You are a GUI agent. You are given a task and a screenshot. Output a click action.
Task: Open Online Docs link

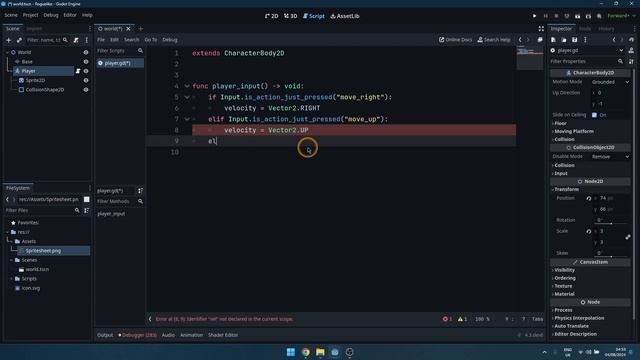(x=455, y=40)
